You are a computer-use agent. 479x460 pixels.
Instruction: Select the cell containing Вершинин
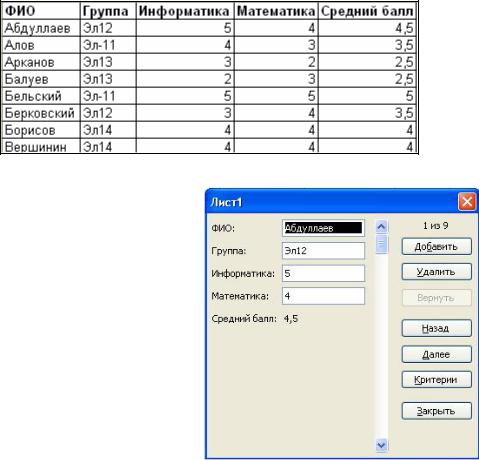pos(41,146)
